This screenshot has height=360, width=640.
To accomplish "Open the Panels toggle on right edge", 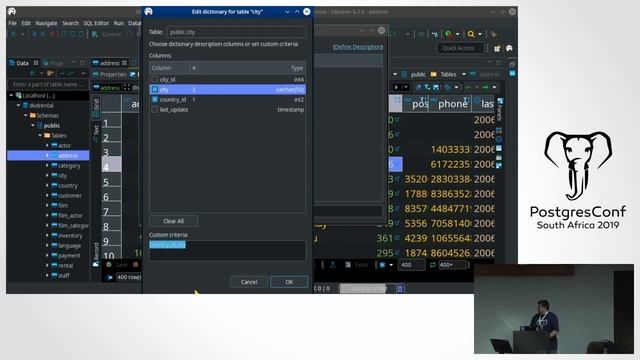I will (500, 109).
